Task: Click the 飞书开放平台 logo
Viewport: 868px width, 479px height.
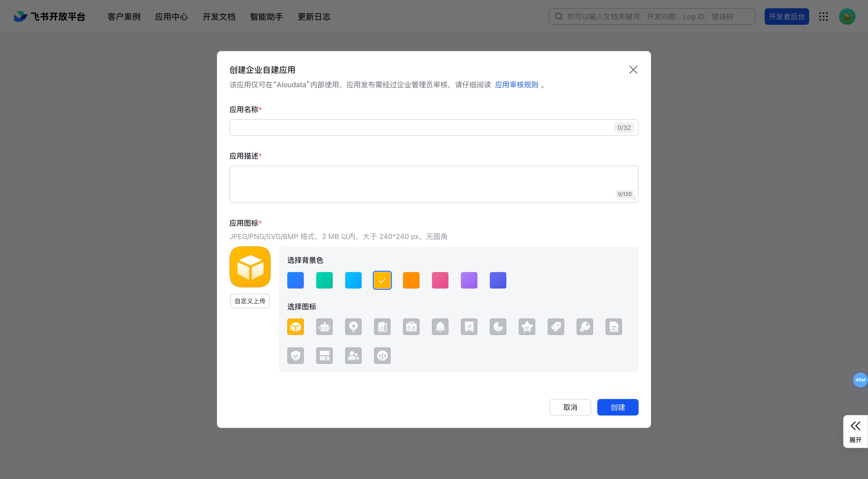Action: (x=50, y=17)
